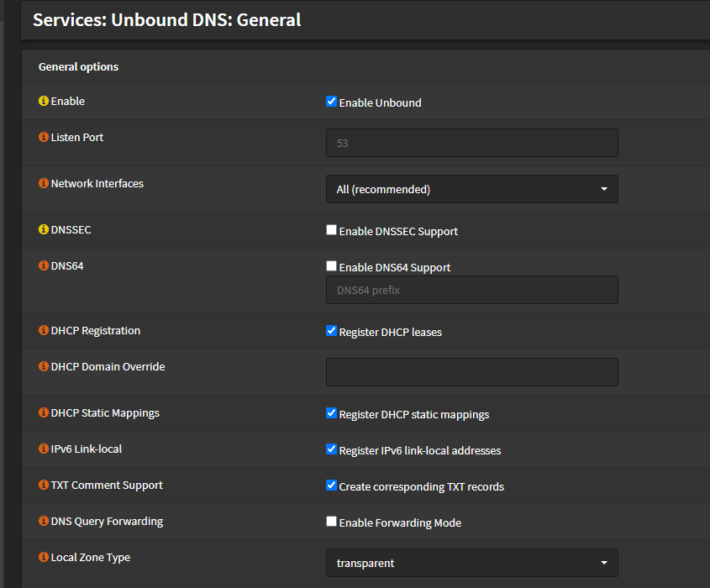The width and height of the screenshot is (710, 588).
Task: Click info icon next to Network Interfaces
Action: [x=44, y=183]
